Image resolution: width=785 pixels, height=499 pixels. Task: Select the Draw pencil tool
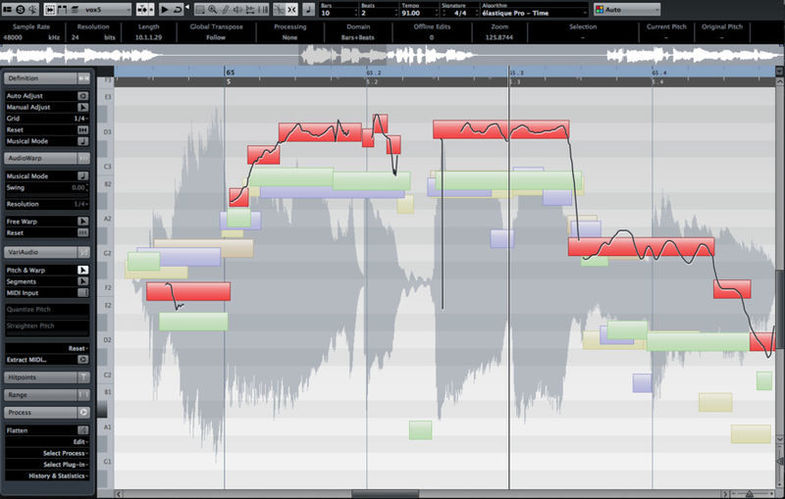pyautogui.click(x=225, y=9)
